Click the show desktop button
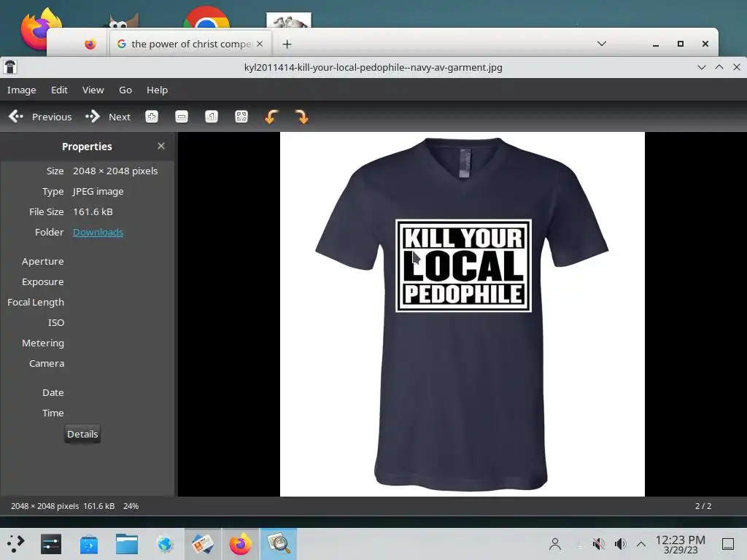 tap(728, 544)
